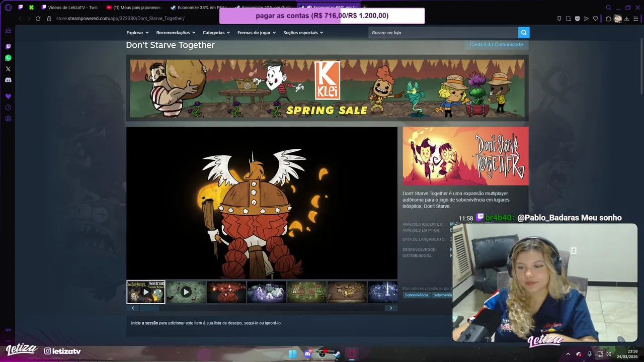Select the red spider boss screenshot thumbnail
The image size is (644, 362).
226,292
